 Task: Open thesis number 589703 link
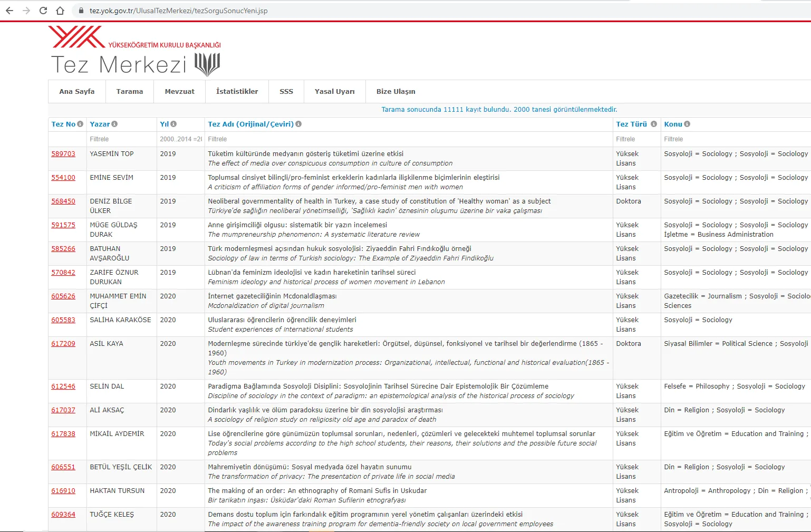[x=63, y=153]
